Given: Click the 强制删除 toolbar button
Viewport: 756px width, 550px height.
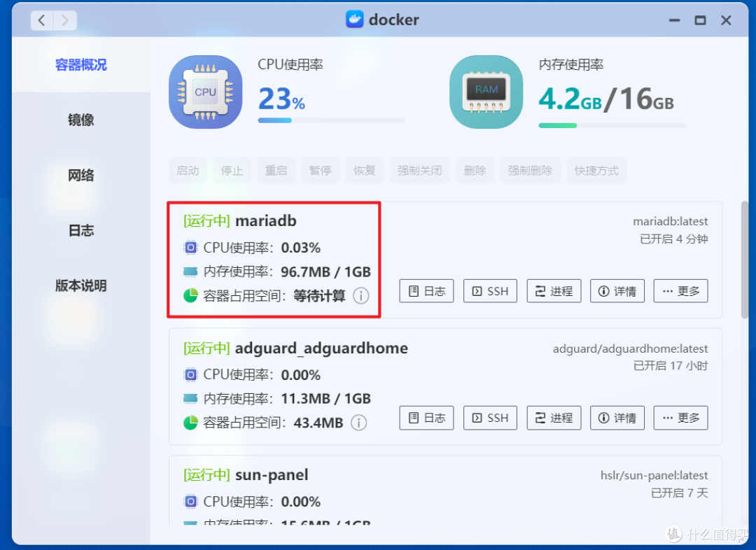Looking at the screenshot, I should [531, 171].
